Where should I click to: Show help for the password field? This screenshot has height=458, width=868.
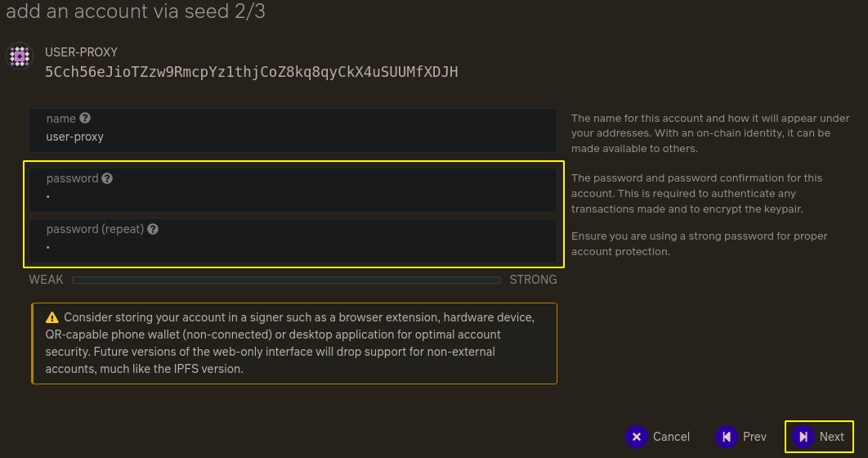107,178
